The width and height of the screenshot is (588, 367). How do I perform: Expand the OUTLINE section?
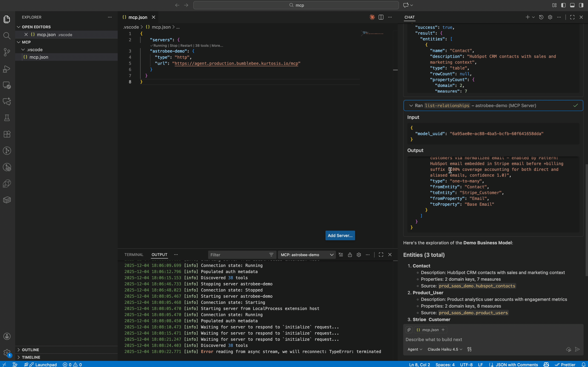(30, 350)
